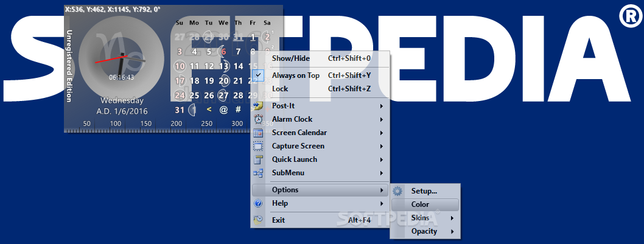Open the Options menu entry
This screenshot has width=644, height=244.
pos(320,190)
